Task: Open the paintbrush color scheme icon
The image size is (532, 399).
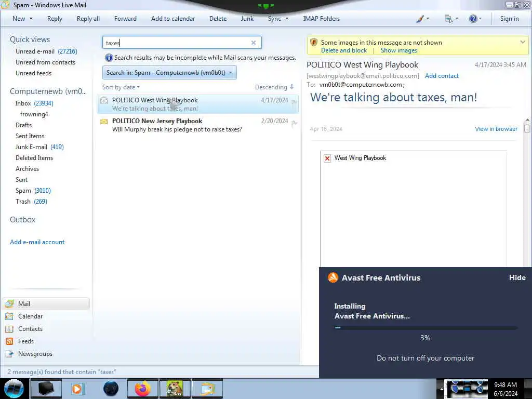Action: tap(420, 19)
